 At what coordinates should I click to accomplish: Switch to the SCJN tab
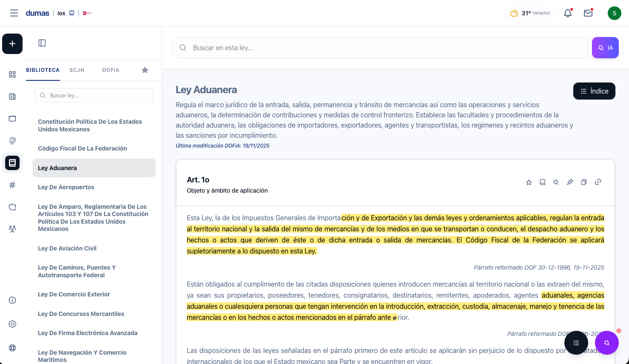click(77, 70)
